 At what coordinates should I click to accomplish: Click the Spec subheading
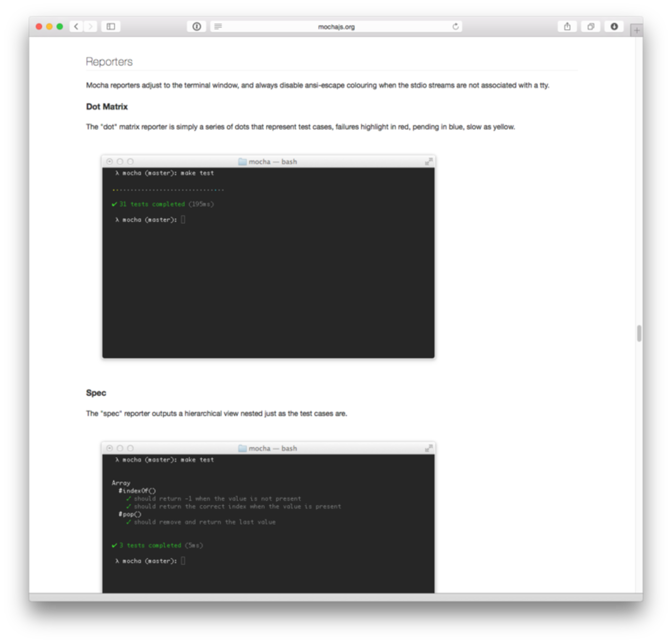(96, 393)
